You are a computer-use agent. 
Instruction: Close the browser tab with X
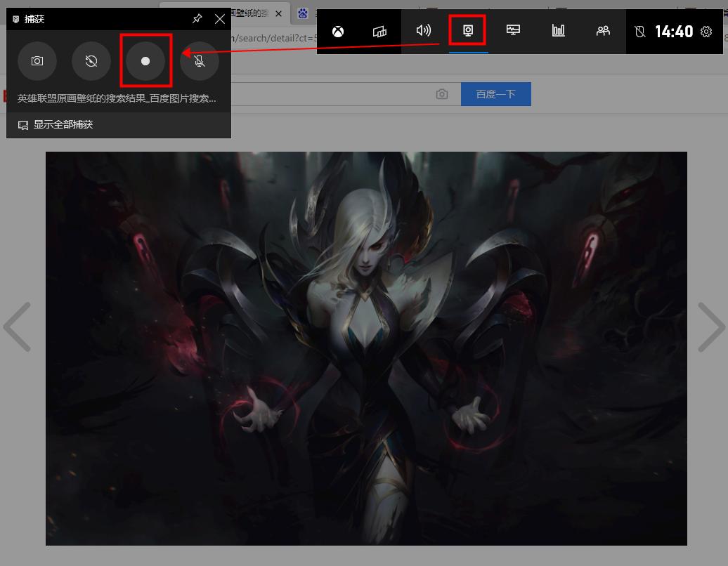pyautogui.click(x=278, y=13)
